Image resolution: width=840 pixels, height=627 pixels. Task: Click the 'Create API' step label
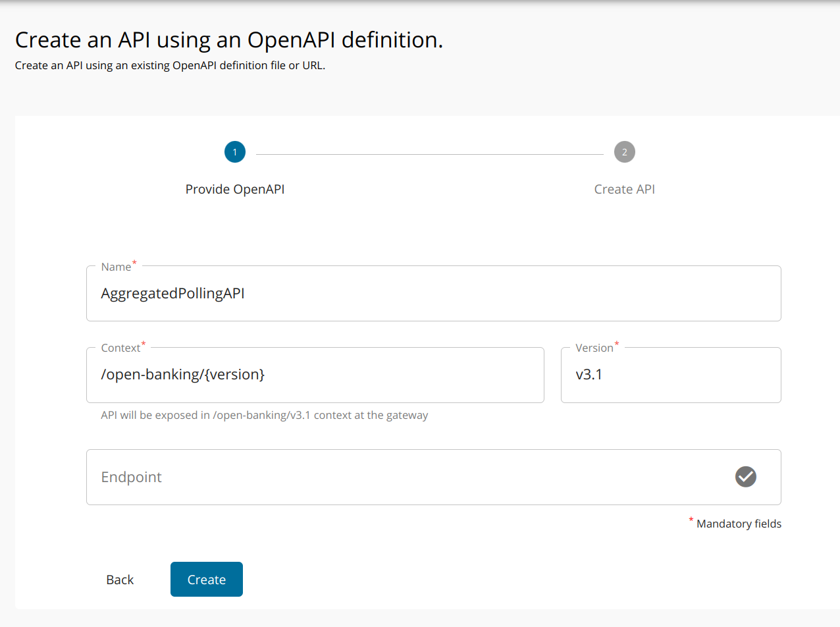625,189
